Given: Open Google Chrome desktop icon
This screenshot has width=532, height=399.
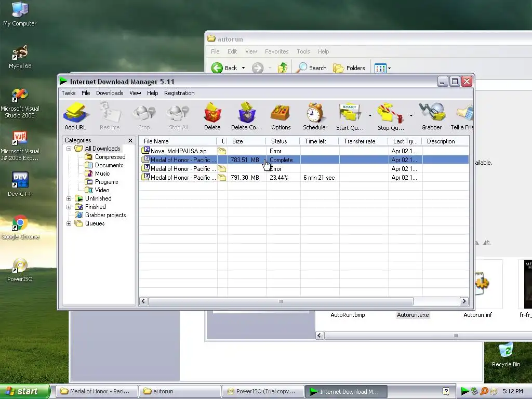Looking at the screenshot, I should (x=20, y=228).
